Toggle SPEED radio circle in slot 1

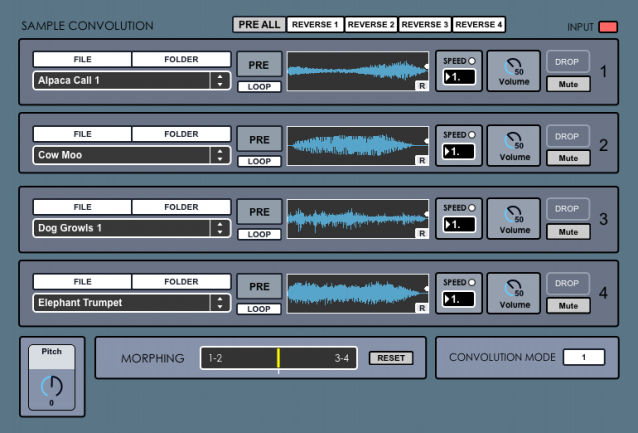click(472, 61)
